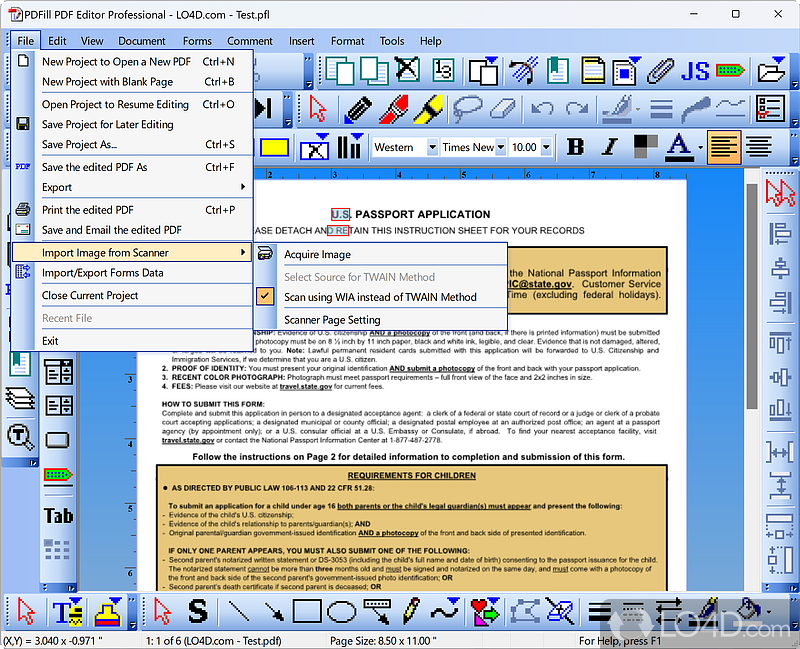The image size is (800, 649).
Task: Click the text search magnifier icon
Action: pyautogui.click(x=20, y=437)
